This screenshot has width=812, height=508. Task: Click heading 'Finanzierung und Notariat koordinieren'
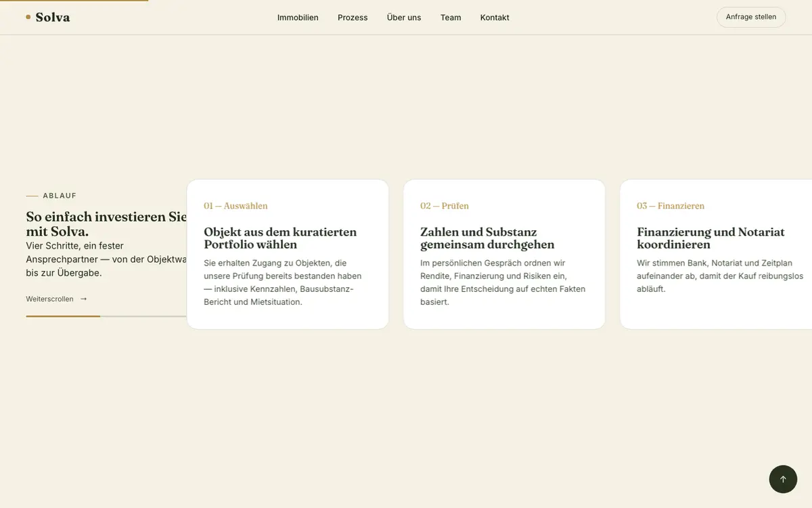click(710, 238)
